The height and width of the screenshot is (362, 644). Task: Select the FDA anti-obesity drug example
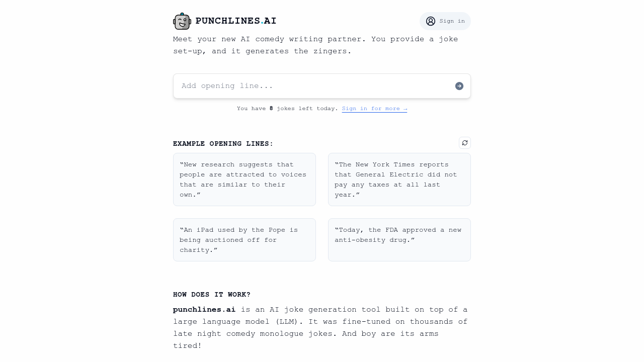point(399,240)
